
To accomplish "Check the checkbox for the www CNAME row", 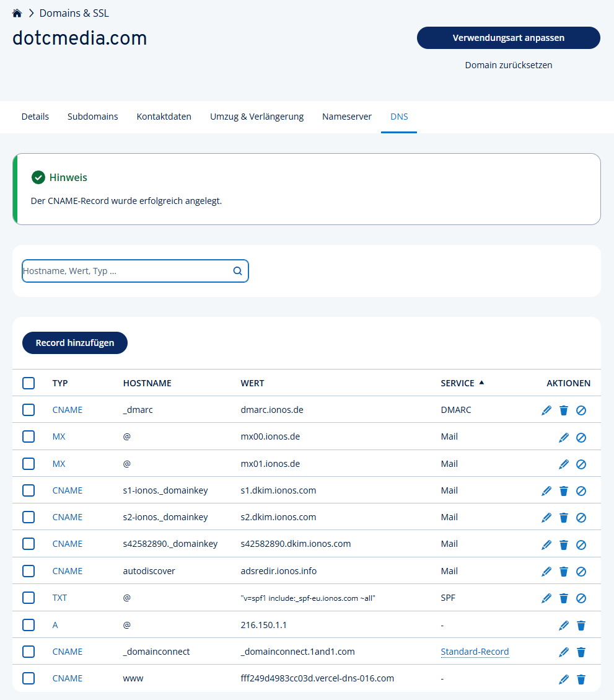I will coord(29,678).
